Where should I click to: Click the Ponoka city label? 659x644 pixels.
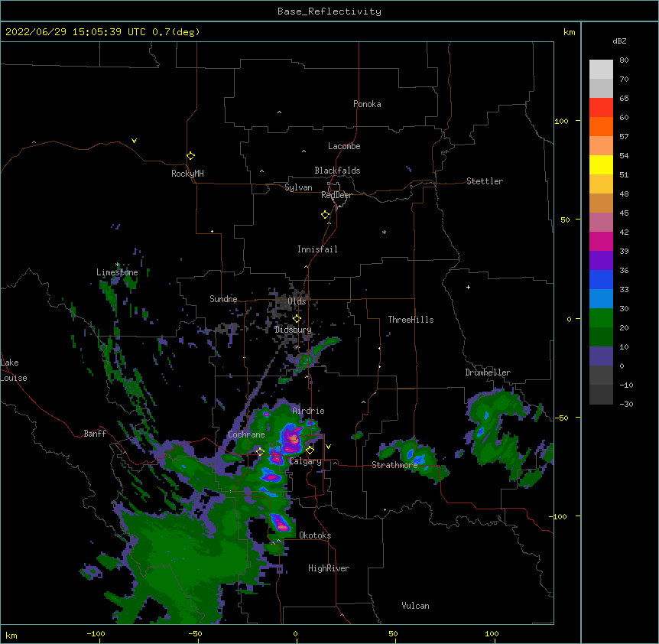(x=367, y=104)
